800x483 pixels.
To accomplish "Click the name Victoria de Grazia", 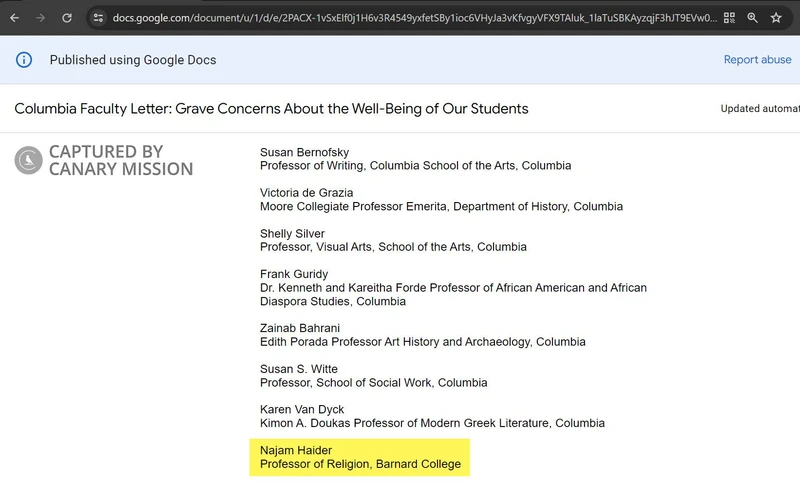I will (306, 193).
